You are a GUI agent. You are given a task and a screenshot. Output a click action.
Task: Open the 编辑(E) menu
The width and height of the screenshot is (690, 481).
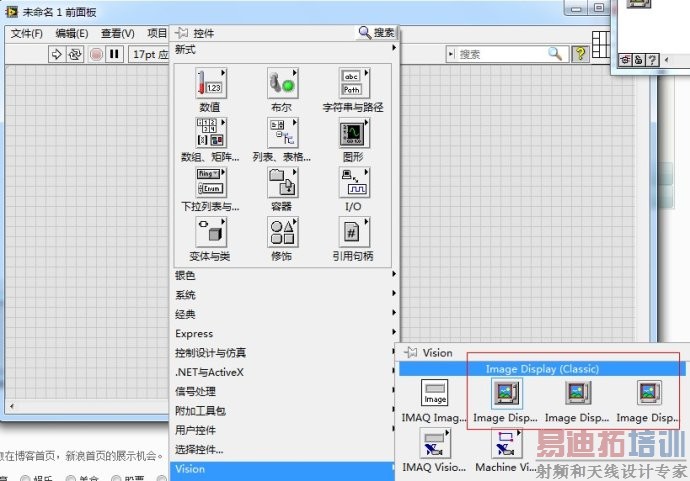(72, 33)
